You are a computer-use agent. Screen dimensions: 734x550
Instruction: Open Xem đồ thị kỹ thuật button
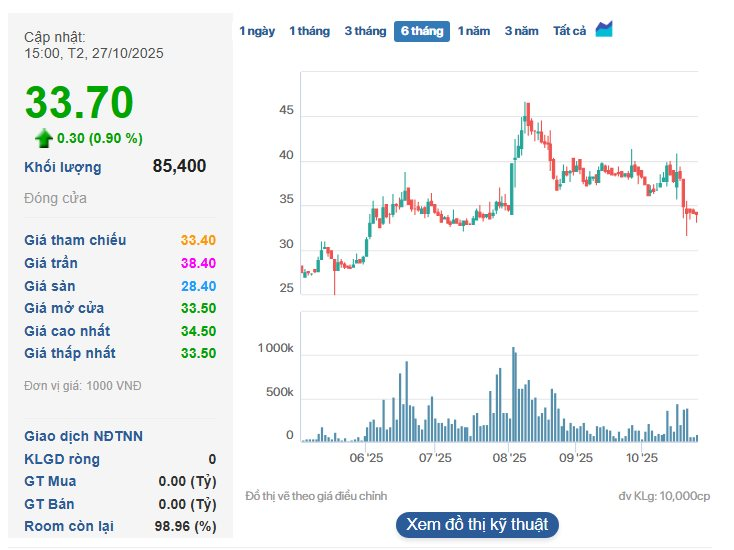tap(476, 524)
